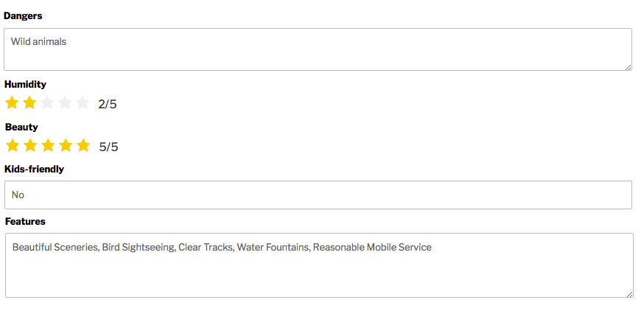Set Beauty rating to two stars

[x=30, y=146]
